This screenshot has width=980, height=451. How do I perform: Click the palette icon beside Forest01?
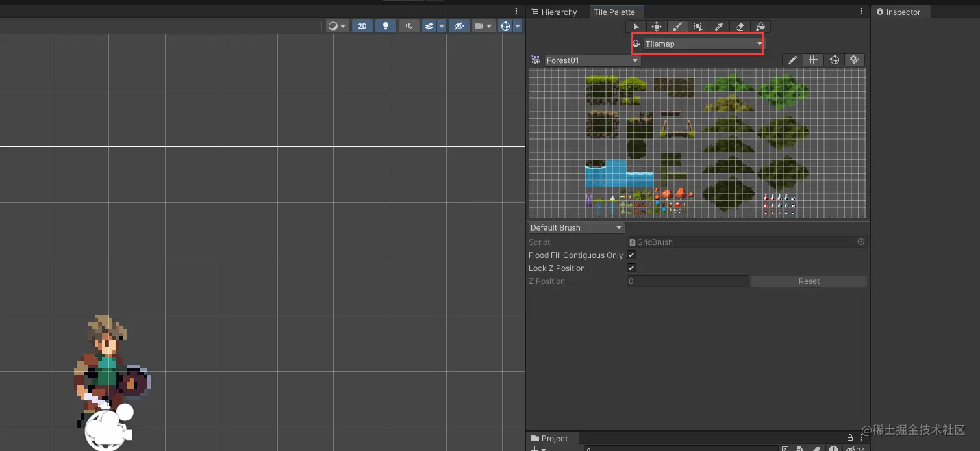536,60
